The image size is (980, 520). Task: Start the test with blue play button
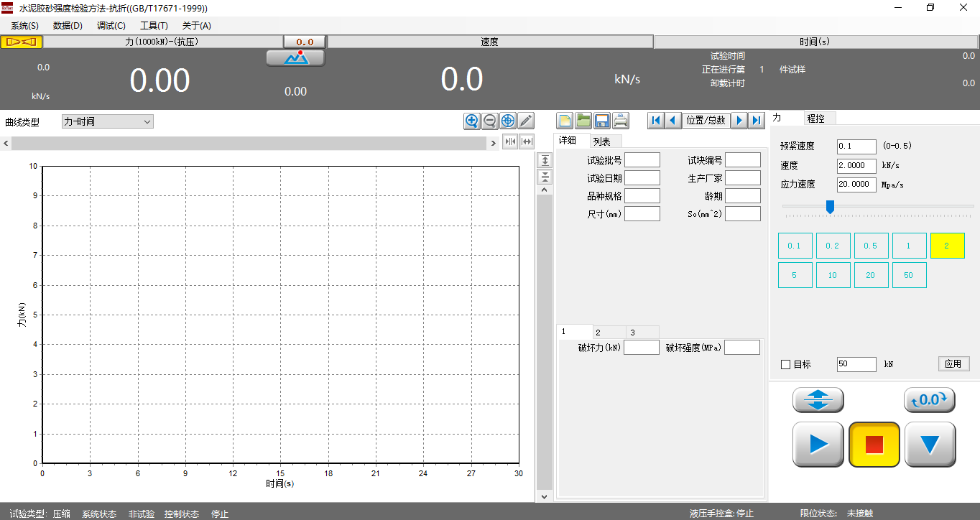pos(818,445)
